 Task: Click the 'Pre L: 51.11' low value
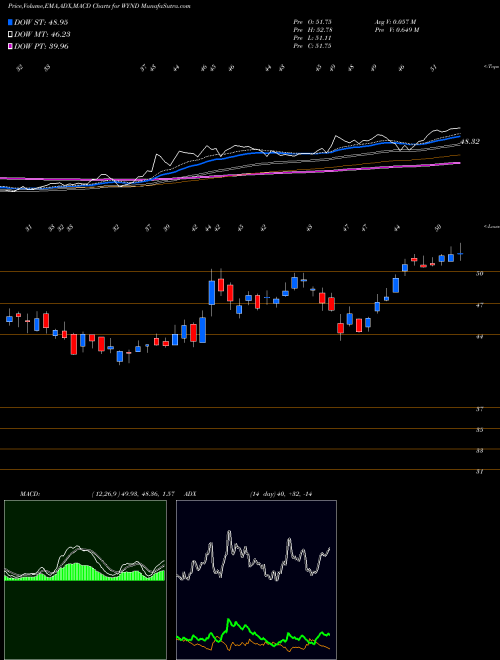(313, 38)
